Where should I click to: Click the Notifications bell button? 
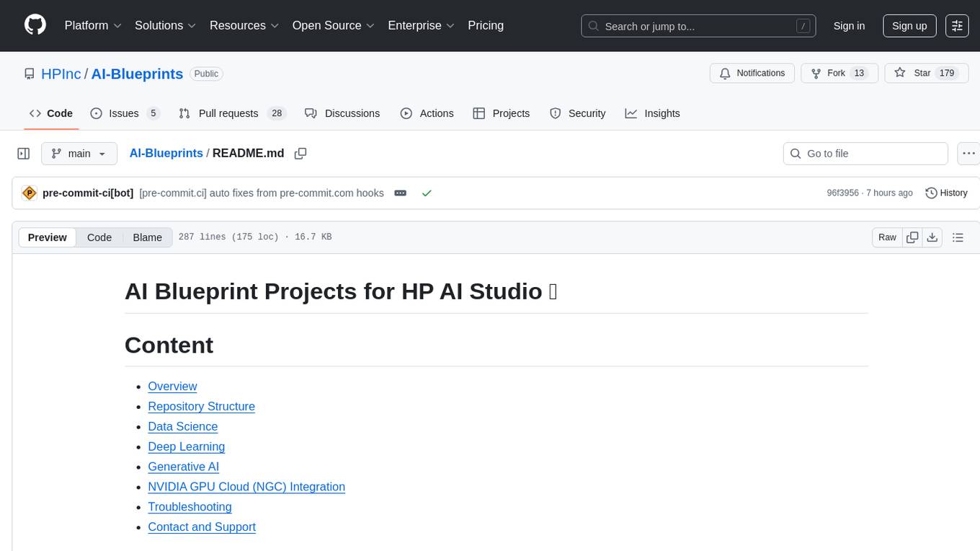(x=752, y=74)
